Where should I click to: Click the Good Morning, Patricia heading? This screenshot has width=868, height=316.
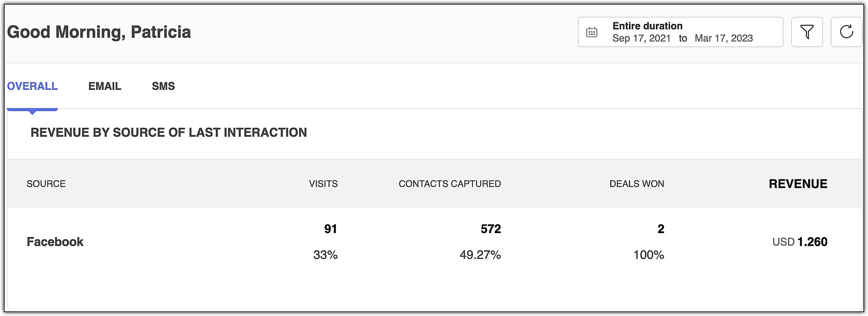[x=99, y=32]
